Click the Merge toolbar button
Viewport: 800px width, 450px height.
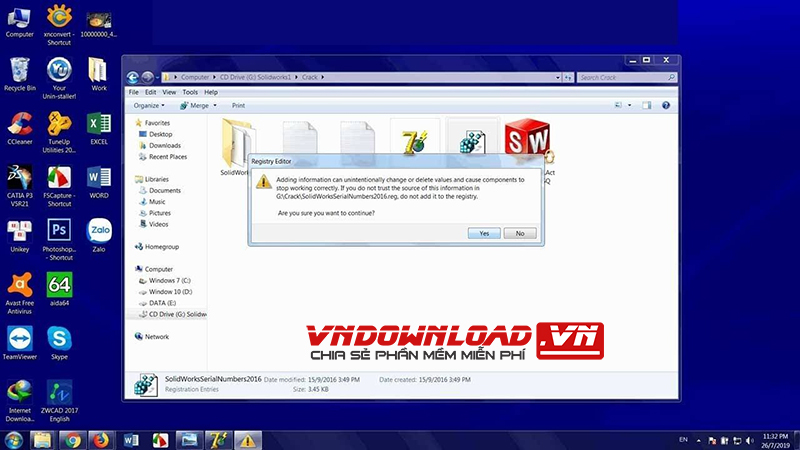tap(194, 106)
